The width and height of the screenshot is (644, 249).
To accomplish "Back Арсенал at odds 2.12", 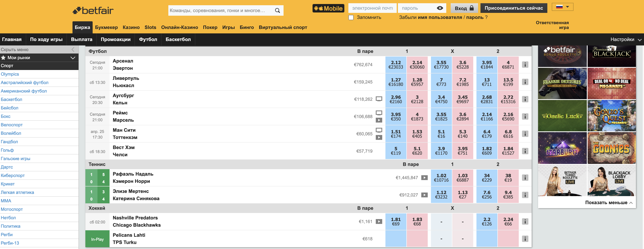I will (396, 65).
